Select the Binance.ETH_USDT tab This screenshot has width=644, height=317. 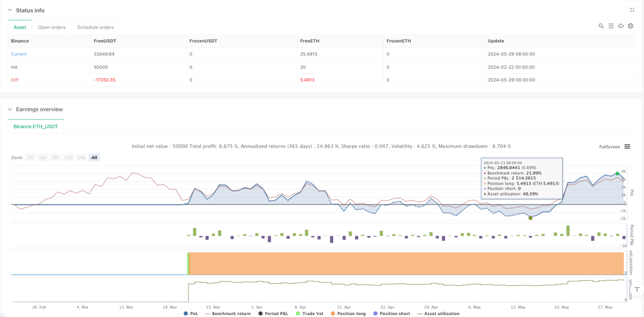click(36, 127)
